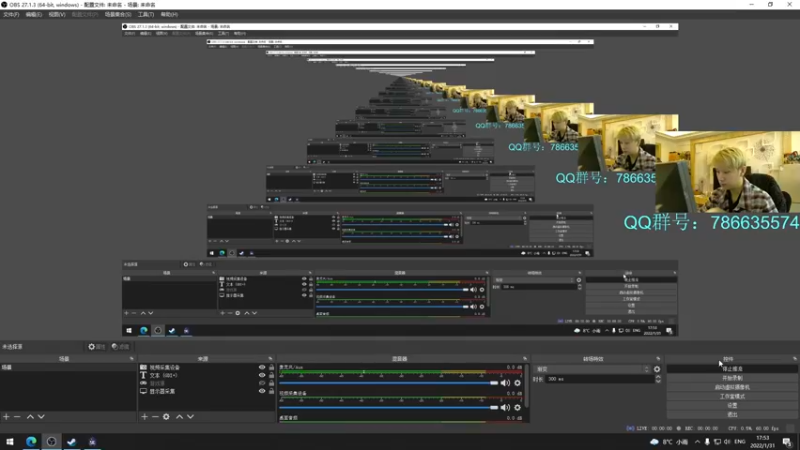Viewport: 800px width, 450px height.
Task: Click the 属性 properties gear button
Action: tap(96, 347)
